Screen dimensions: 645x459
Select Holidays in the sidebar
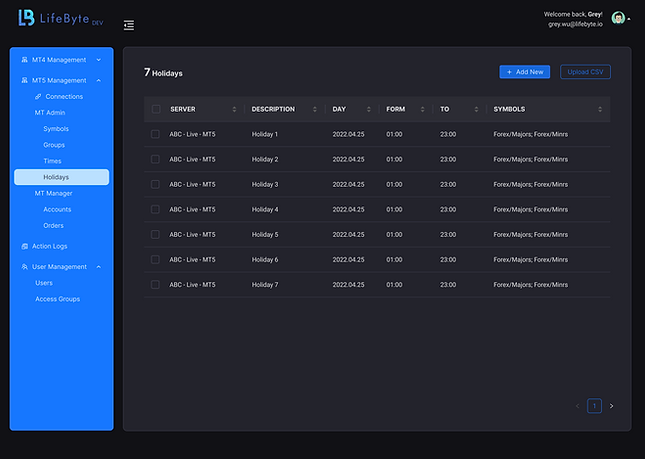point(62,177)
